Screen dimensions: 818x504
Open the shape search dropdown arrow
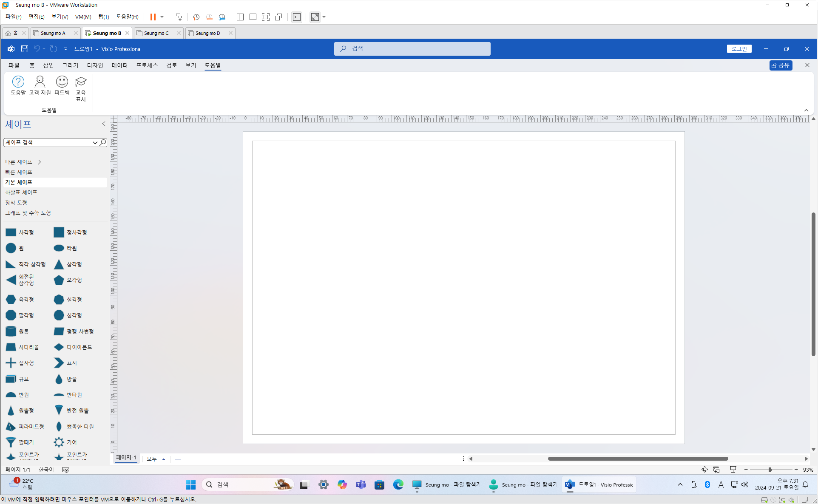95,143
